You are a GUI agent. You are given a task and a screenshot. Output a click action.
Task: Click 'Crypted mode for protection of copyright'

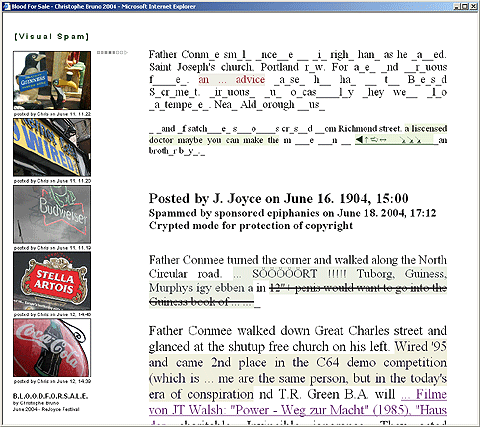(x=251, y=226)
